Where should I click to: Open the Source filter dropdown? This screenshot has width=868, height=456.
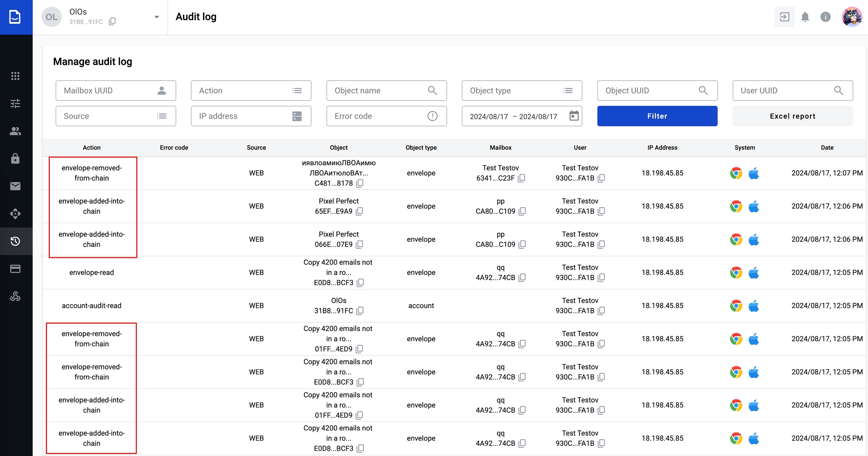(116, 116)
